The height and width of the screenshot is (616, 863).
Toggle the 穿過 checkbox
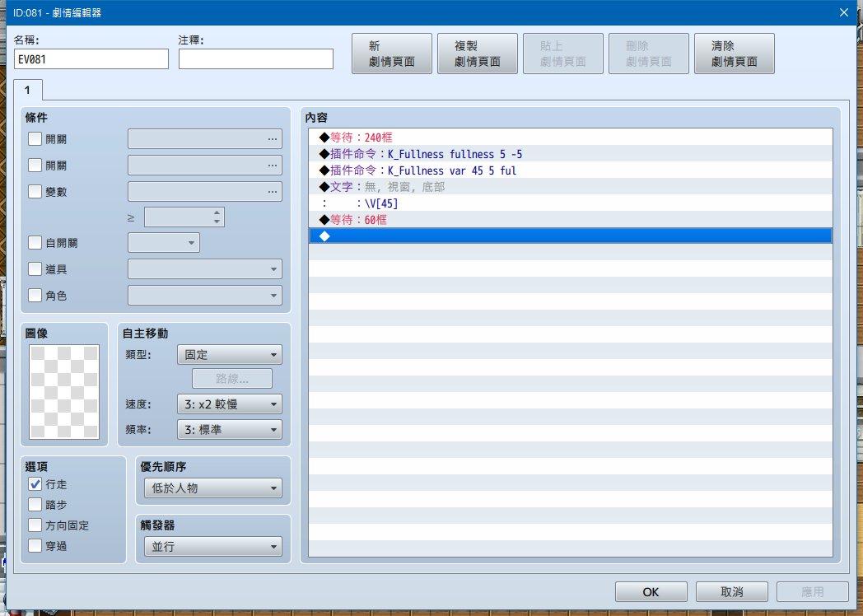tap(35, 546)
